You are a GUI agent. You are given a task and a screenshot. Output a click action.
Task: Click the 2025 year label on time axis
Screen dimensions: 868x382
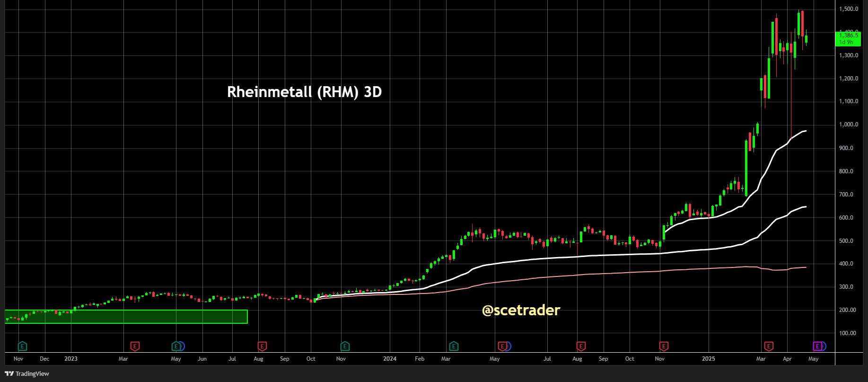pyautogui.click(x=709, y=359)
